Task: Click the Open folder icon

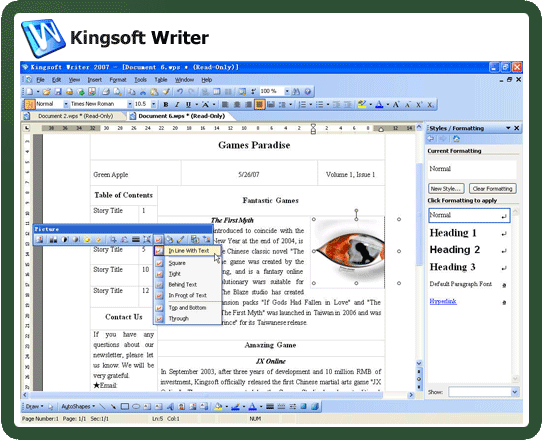Action: pos(46,92)
